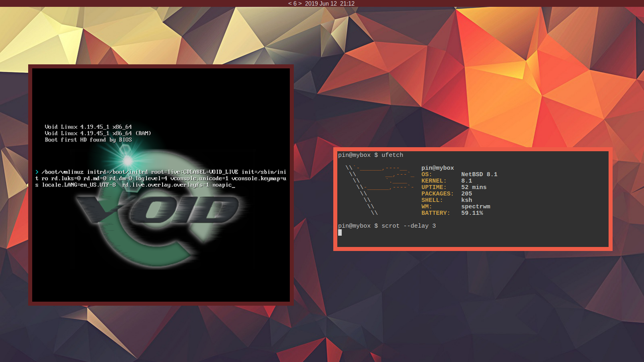Viewport: 644px width, 362px height.
Task: Click the KERNEL "8.1" value in terminal
Action: (x=466, y=181)
